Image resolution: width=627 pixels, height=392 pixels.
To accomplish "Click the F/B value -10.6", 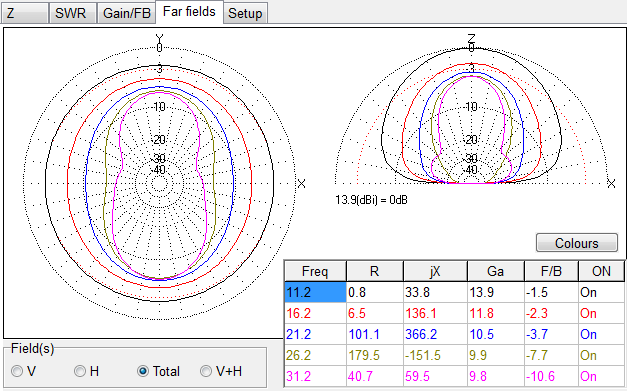I will (551, 376).
